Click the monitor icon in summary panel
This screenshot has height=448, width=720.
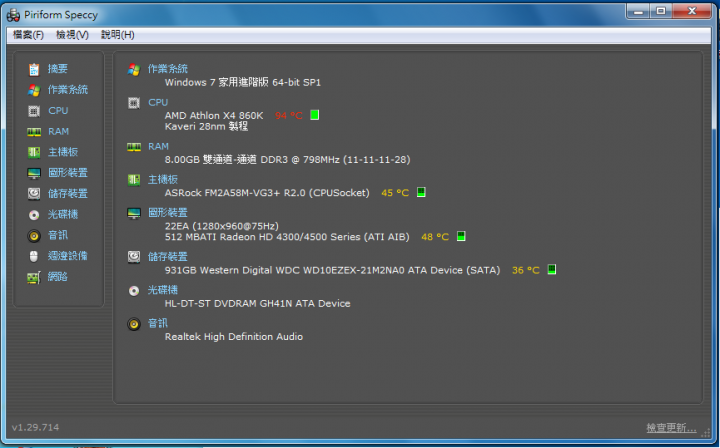(134, 213)
